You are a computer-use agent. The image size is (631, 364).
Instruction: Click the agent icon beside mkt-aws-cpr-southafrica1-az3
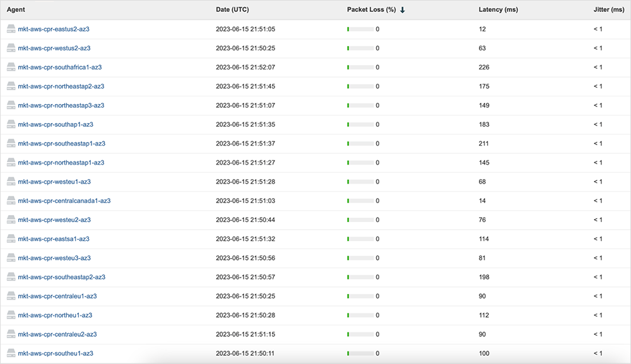point(11,68)
